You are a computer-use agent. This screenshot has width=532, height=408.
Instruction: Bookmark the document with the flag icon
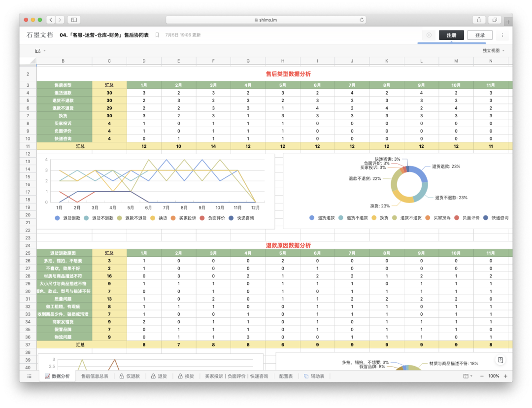click(157, 35)
